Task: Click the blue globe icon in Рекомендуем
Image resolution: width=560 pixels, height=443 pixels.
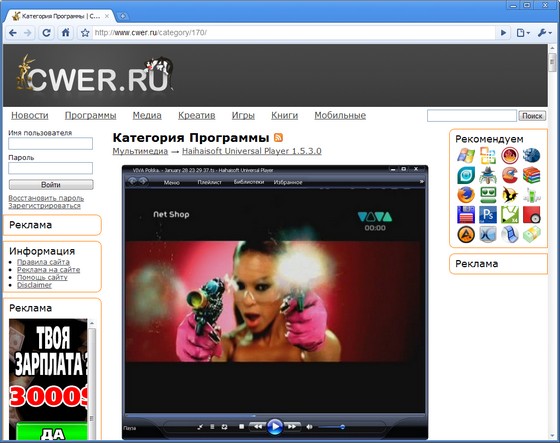Action: click(x=531, y=155)
